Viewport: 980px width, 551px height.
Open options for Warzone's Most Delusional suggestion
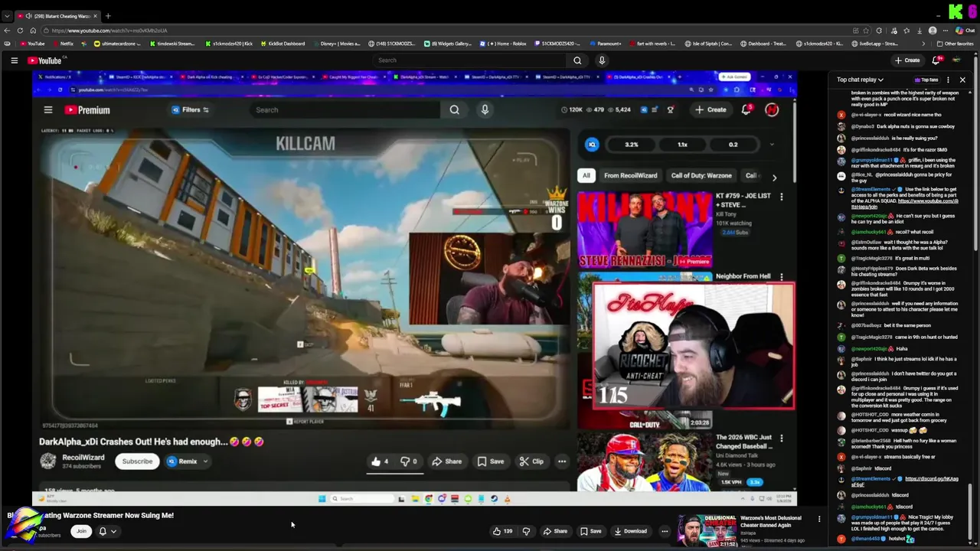tap(819, 519)
